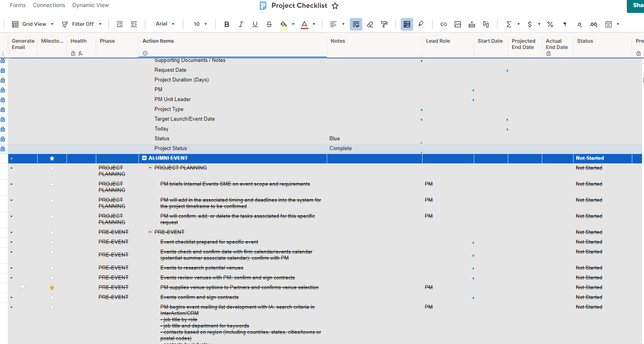Select the Status 'Blue' notes cell

click(374, 139)
